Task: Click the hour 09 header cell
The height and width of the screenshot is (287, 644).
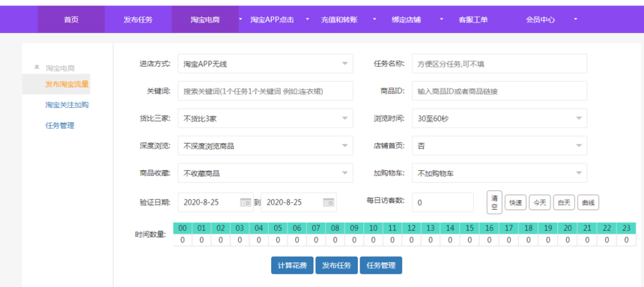Action: click(354, 229)
